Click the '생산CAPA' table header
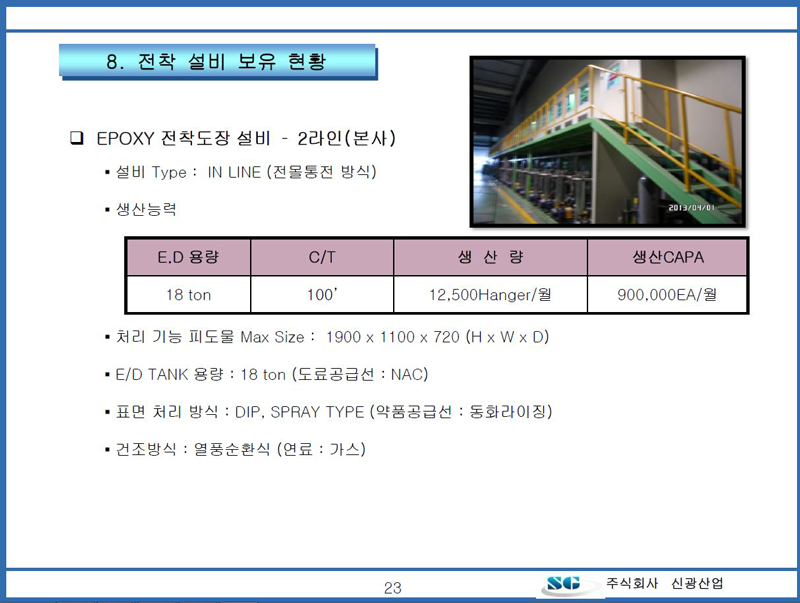Screen dimensions: 800x603 (x=667, y=257)
